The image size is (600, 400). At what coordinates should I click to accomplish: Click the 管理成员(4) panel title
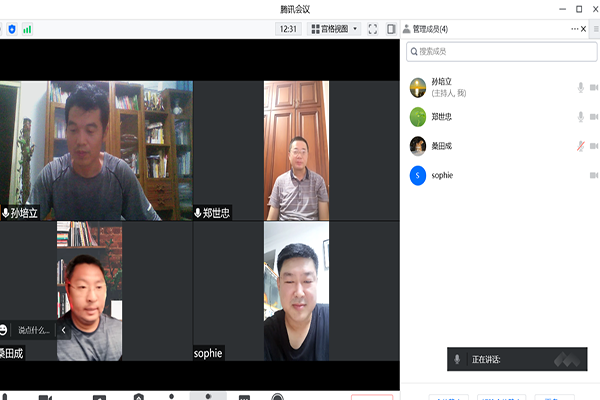click(x=430, y=29)
